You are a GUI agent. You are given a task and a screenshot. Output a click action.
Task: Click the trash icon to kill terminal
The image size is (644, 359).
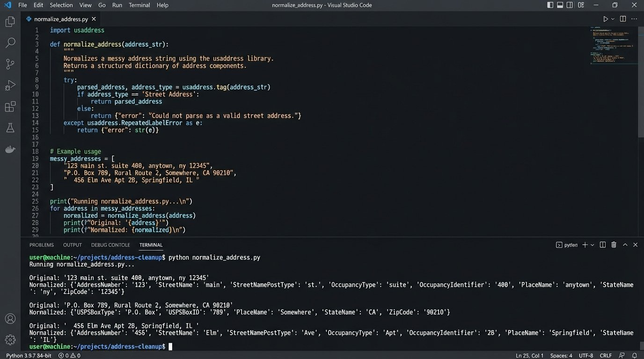(x=614, y=245)
